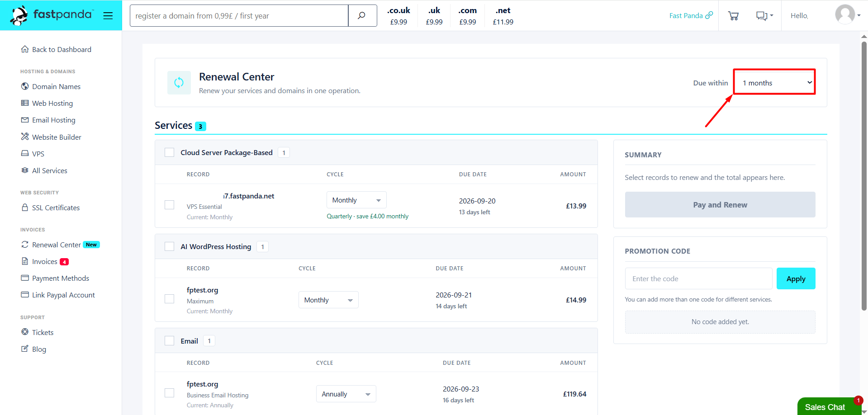The width and height of the screenshot is (868, 415).
Task: Click the VPS drive icon
Action: click(x=25, y=154)
